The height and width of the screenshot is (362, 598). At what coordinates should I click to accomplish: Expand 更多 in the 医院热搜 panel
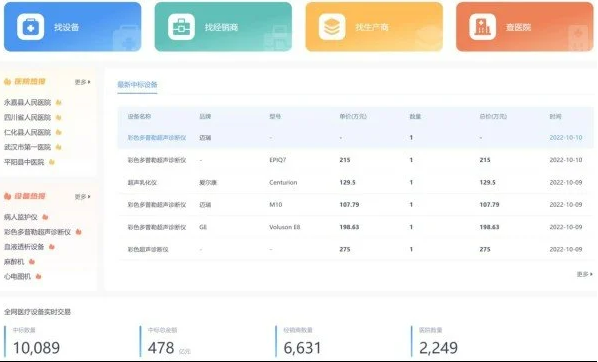pyautogui.click(x=82, y=82)
